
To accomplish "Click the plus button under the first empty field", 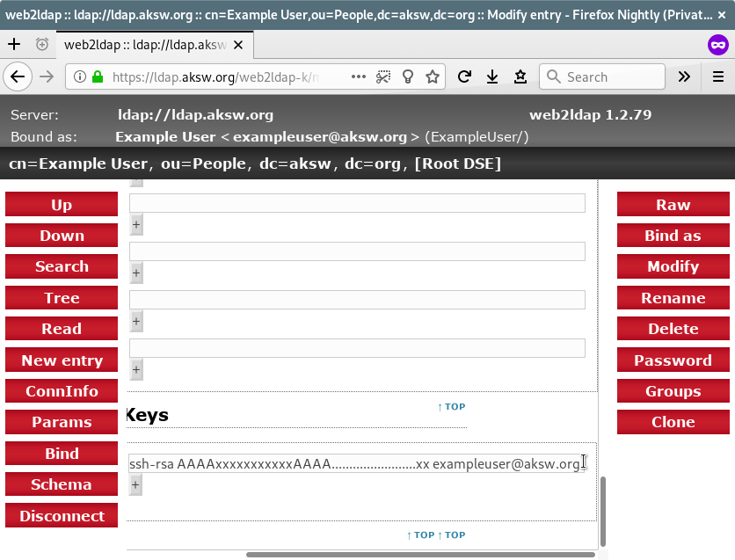I will click(135, 225).
